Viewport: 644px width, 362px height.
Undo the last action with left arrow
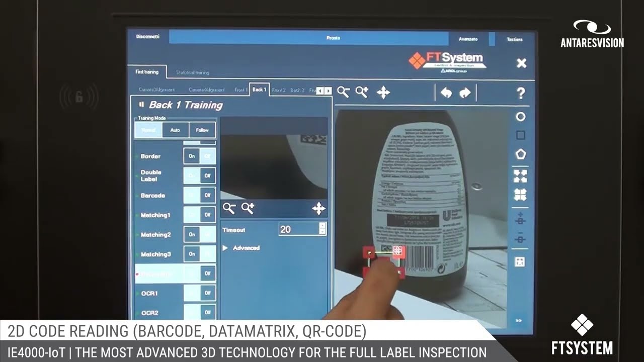click(x=446, y=93)
